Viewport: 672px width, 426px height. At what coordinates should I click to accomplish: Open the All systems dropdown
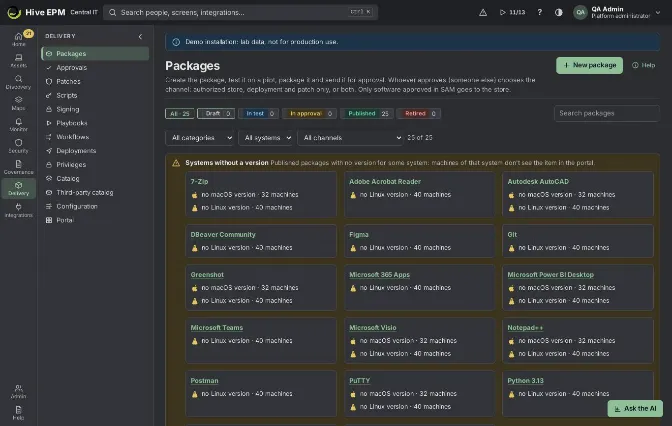click(266, 138)
